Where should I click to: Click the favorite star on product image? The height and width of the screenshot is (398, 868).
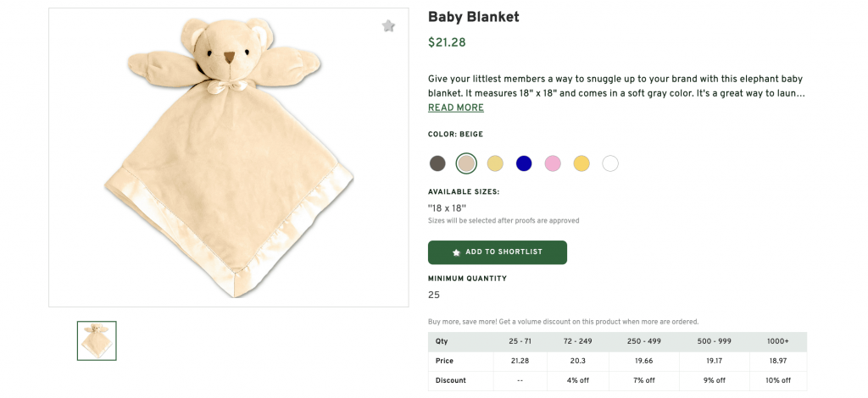388,26
